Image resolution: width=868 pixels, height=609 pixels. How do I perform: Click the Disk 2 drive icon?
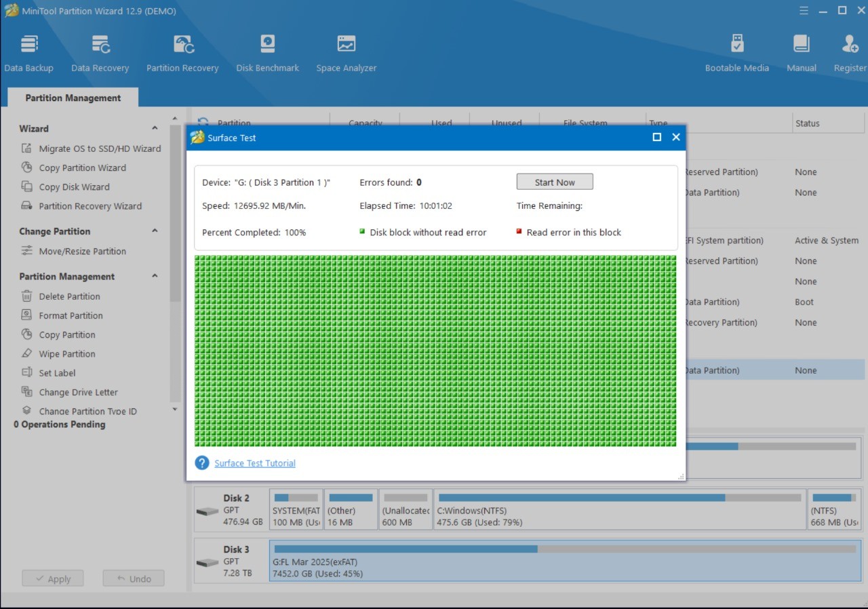click(208, 511)
